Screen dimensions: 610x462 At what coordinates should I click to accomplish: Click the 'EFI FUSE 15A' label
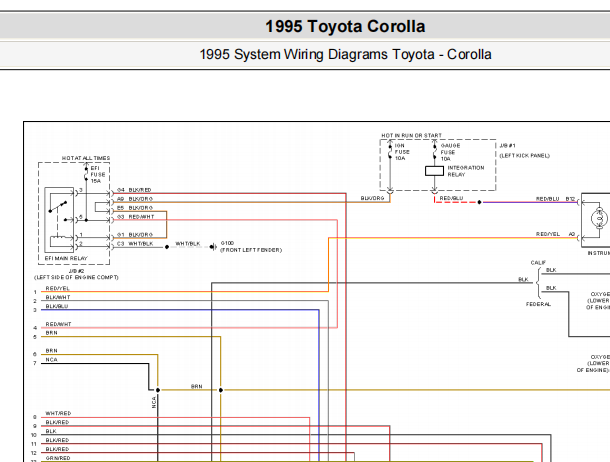click(98, 174)
